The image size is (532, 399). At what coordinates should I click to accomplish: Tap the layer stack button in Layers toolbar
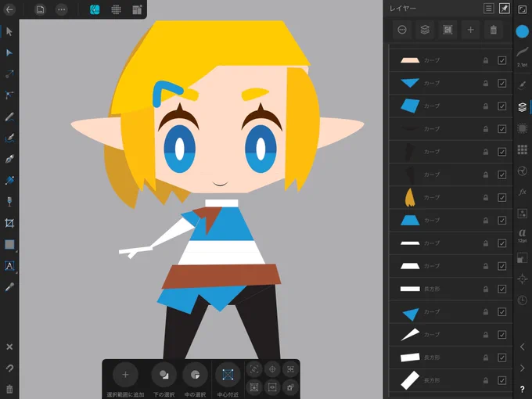point(425,30)
